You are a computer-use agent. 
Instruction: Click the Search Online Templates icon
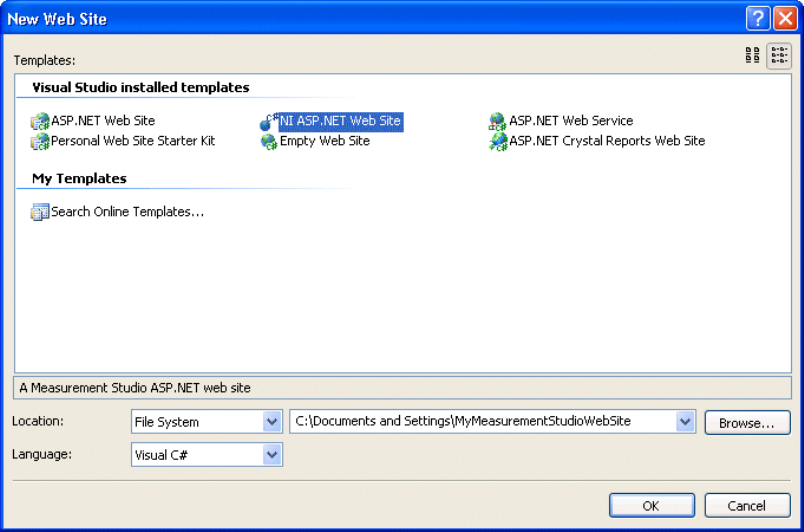(40, 212)
